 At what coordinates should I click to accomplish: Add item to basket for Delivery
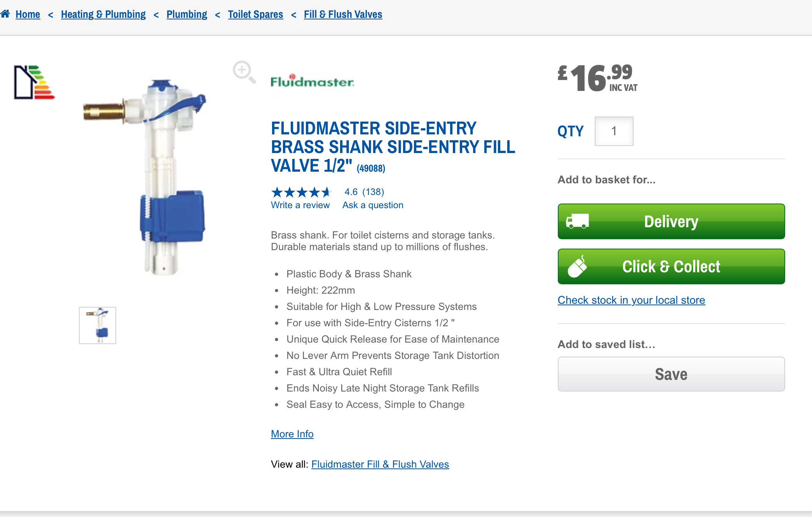[x=671, y=221]
